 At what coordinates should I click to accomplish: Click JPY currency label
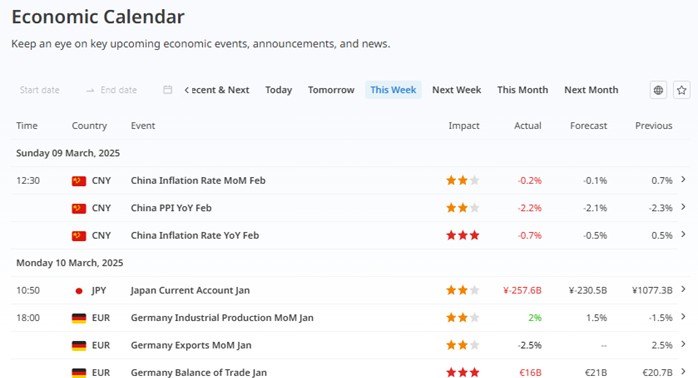click(99, 291)
